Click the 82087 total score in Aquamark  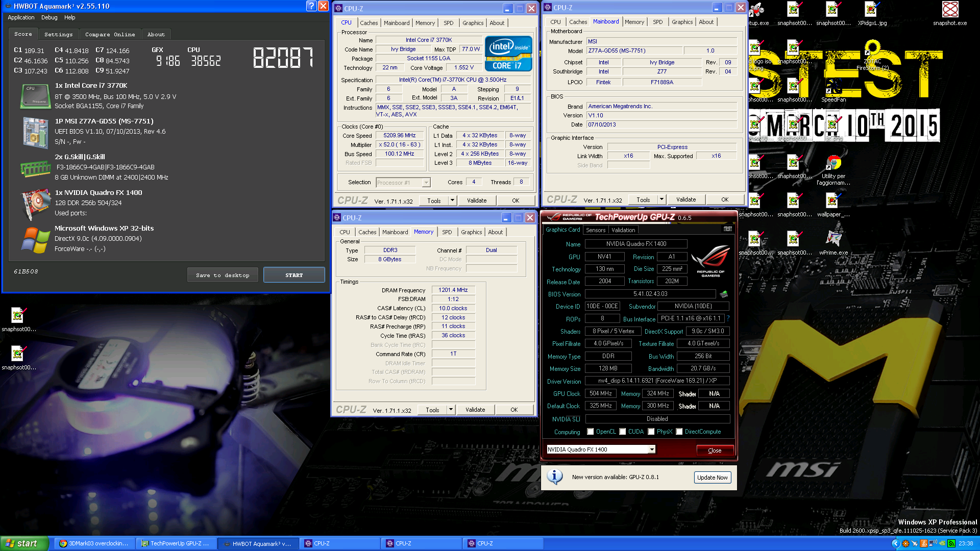[x=283, y=58]
